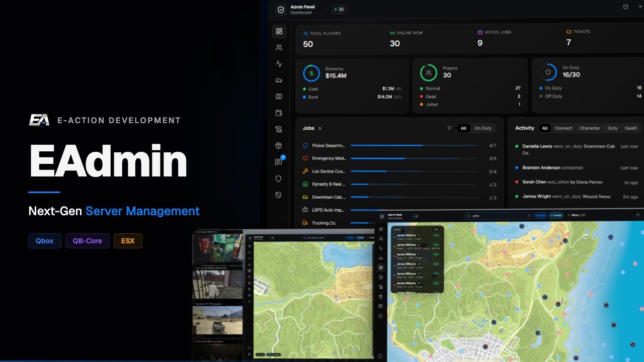
Task: Open wallet icon in Tactical Map window sidebar
Action: click(x=381, y=277)
